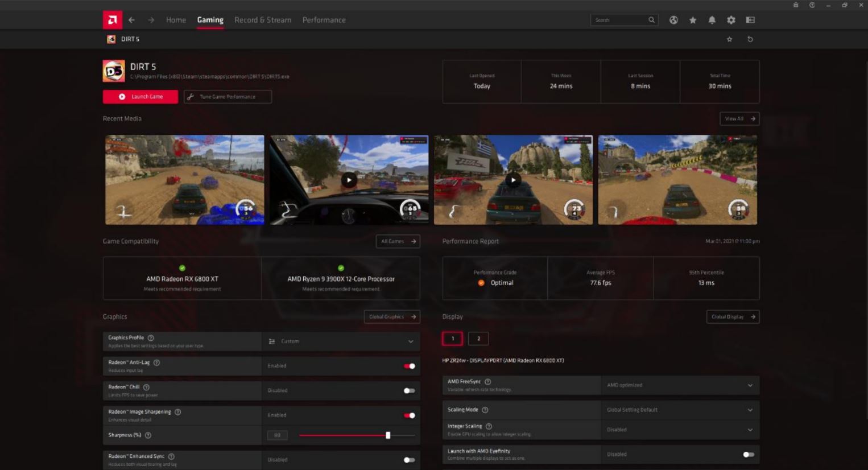Expand Graphics Profile Custom dropdown

tap(341, 341)
